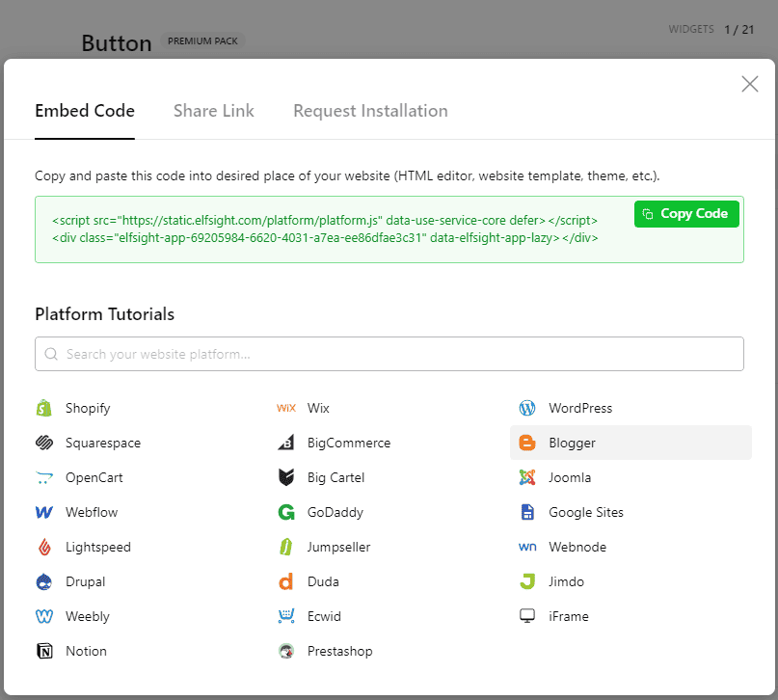Click the OpenCart cart icon
The height and width of the screenshot is (700, 778).
(x=44, y=477)
